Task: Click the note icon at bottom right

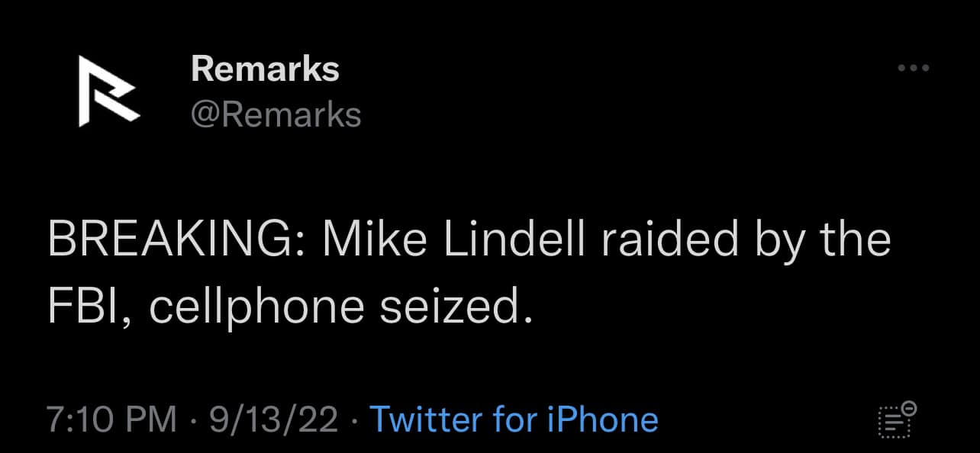Action: coord(896,419)
